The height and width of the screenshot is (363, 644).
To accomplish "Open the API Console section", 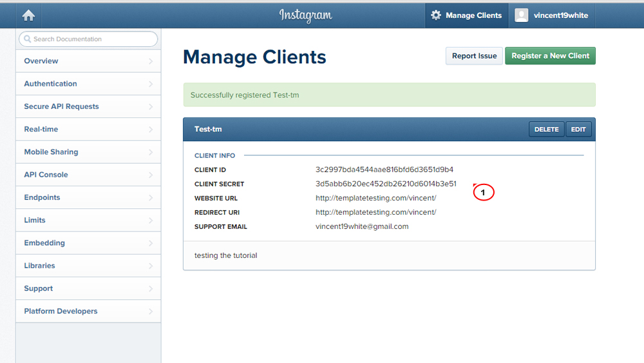I will point(88,175).
